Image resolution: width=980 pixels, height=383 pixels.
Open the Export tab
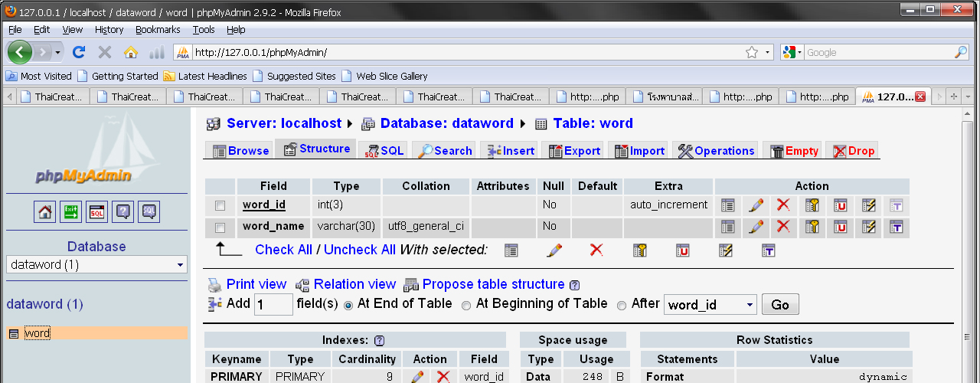click(x=574, y=150)
